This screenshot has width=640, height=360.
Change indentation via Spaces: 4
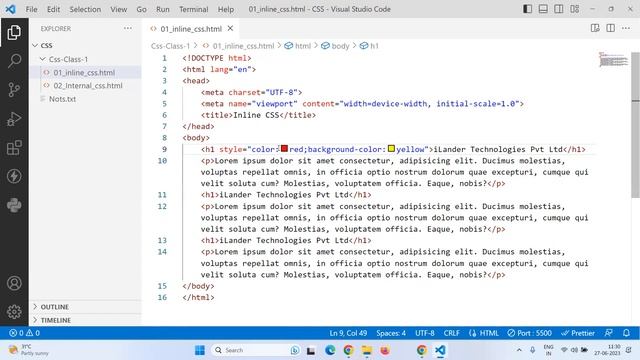391,333
